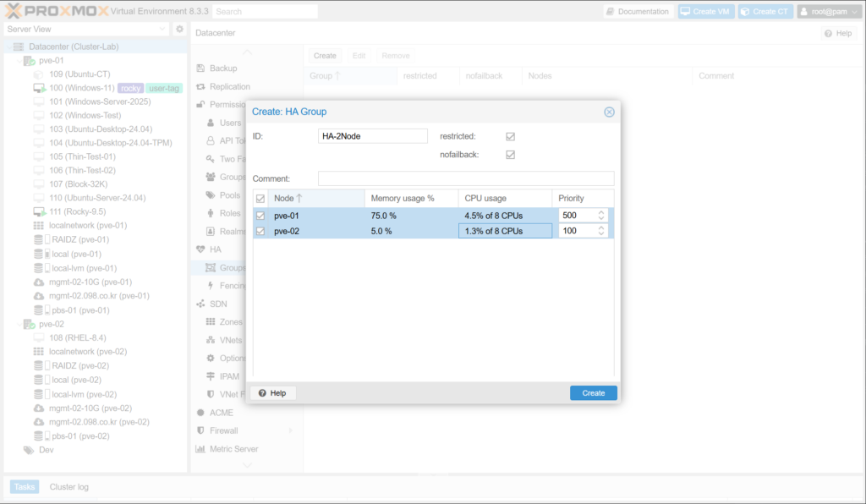
Task: Uncheck the nofailback checkbox
Action: tap(510, 155)
